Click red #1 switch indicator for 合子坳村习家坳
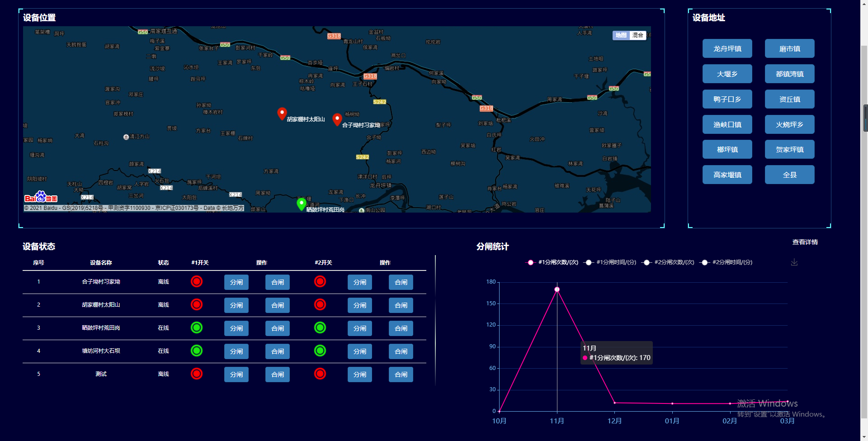This screenshot has width=868, height=441. [196, 282]
